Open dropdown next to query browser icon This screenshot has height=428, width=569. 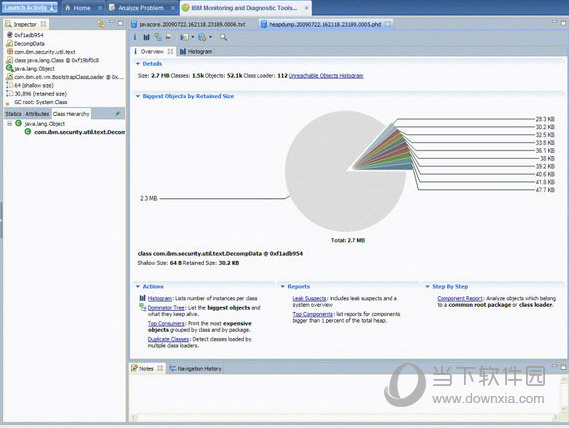(x=210, y=37)
